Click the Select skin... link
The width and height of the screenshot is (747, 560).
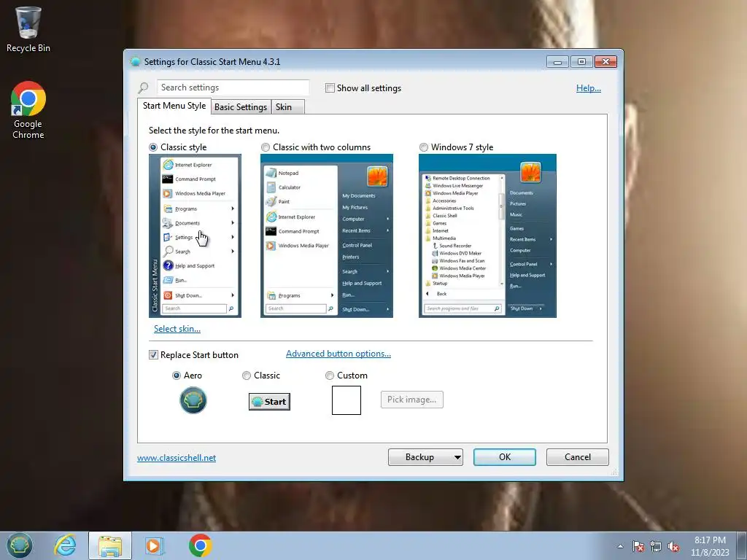coord(177,329)
